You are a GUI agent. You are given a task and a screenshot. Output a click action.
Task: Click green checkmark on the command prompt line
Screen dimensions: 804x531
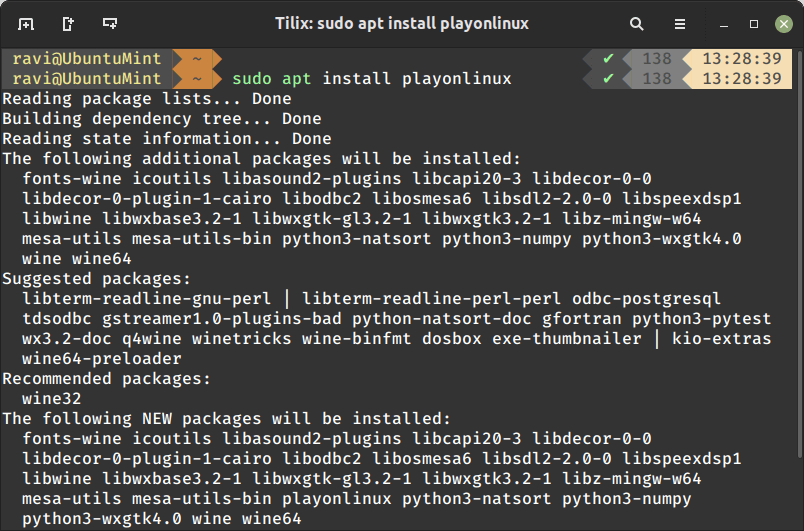click(608, 78)
